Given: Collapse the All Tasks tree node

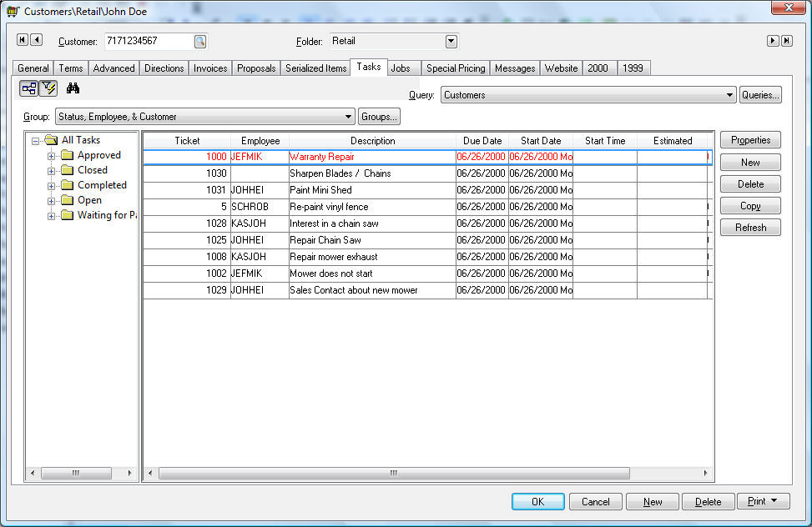Looking at the screenshot, I should [x=36, y=141].
